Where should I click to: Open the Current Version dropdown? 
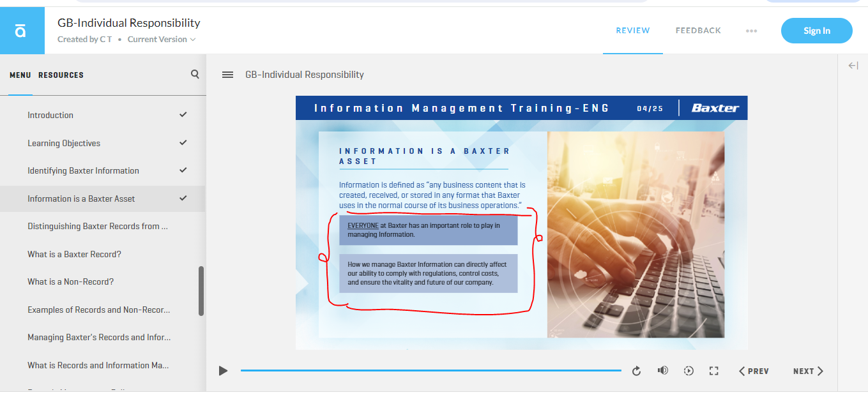pos(162,39)
